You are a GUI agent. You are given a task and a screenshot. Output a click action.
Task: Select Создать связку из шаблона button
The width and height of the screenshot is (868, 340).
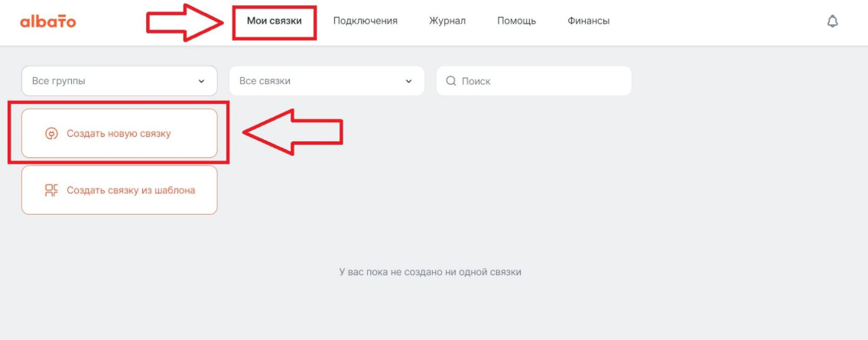pyautogui.click(x=119, y=190)
